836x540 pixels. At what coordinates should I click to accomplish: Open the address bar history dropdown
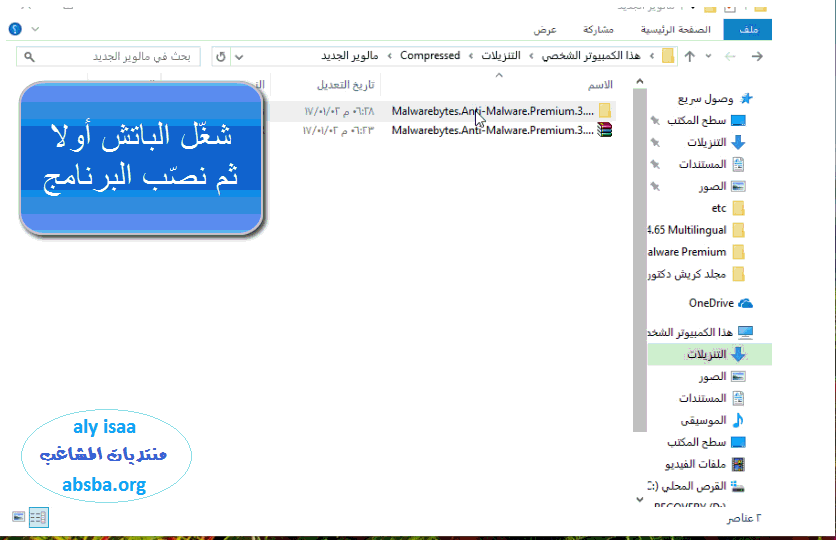pyautogui.click(x=238, y=56)
